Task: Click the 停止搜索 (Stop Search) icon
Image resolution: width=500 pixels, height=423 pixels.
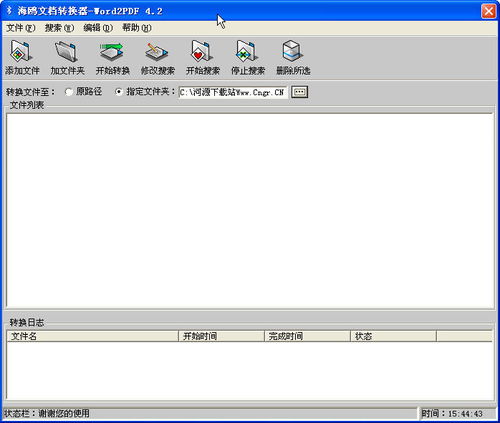Action: coord(248,57)
